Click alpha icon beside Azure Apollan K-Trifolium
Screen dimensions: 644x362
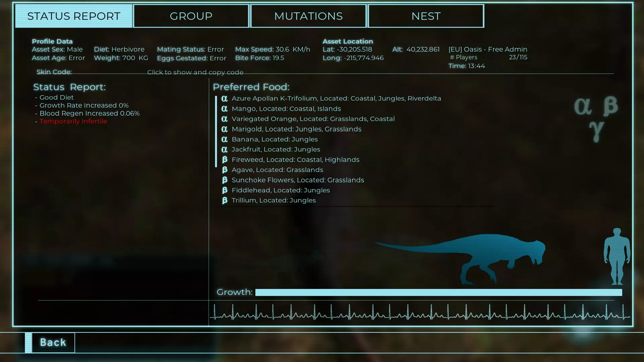[x=224, y=99]
